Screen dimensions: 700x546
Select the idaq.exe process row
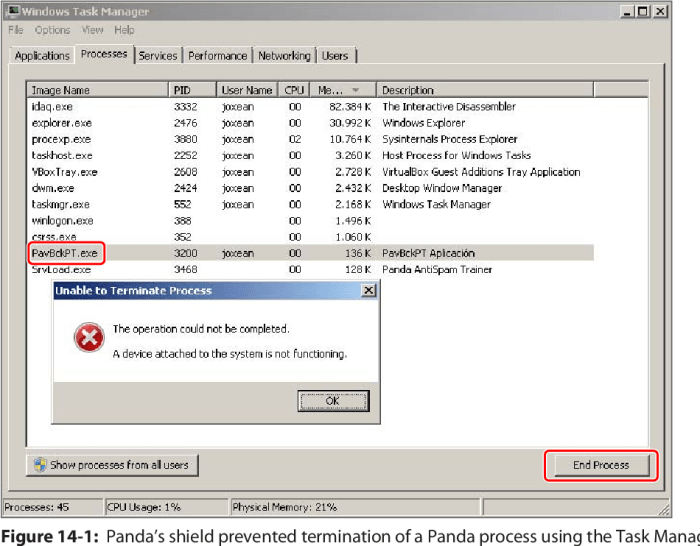[310, 107]
